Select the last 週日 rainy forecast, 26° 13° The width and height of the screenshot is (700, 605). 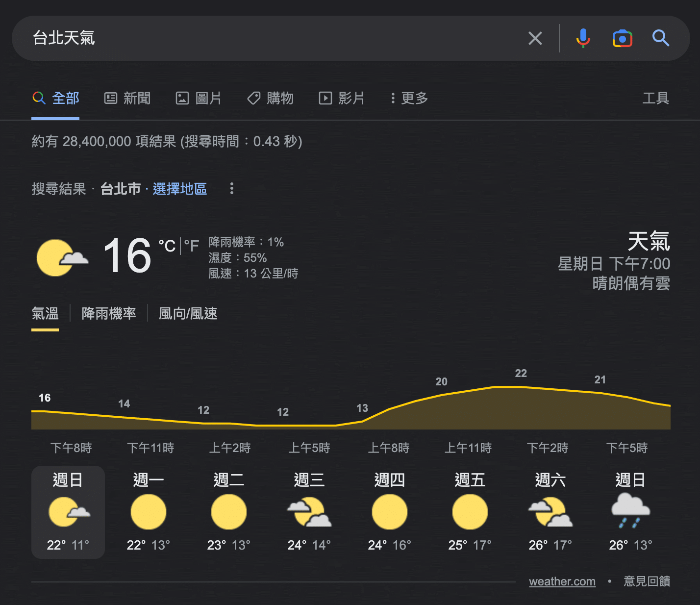tap(631, 512)
